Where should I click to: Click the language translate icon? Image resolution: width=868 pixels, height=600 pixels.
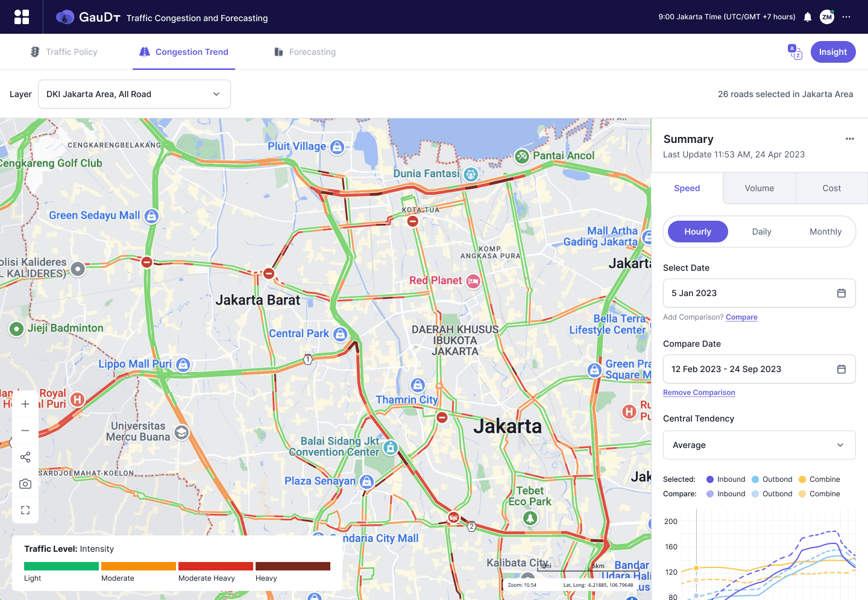795,52
